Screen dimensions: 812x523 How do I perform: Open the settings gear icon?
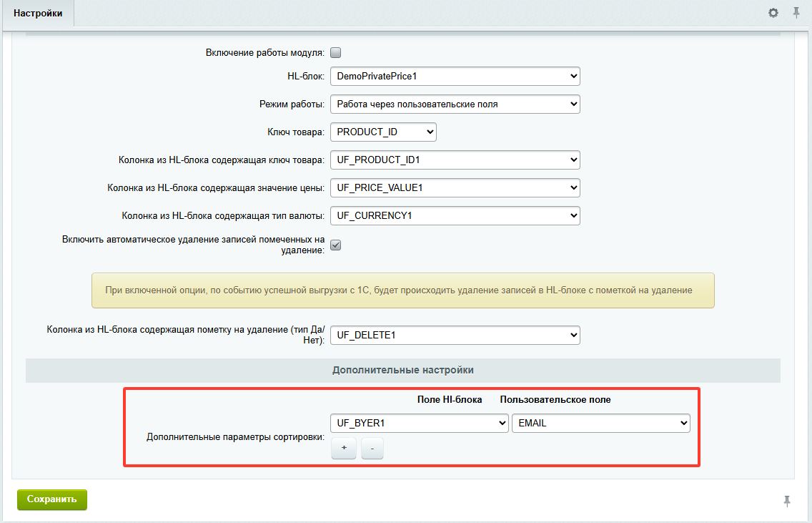pos(773,13)
